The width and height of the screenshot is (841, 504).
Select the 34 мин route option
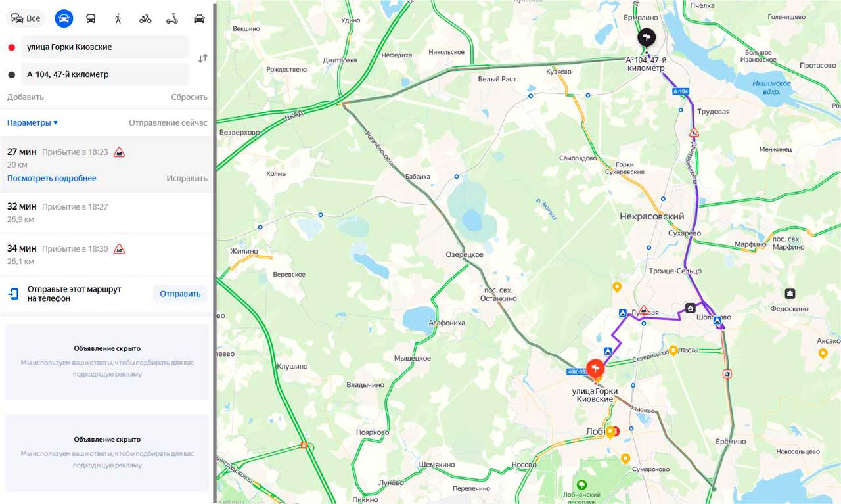107,255
